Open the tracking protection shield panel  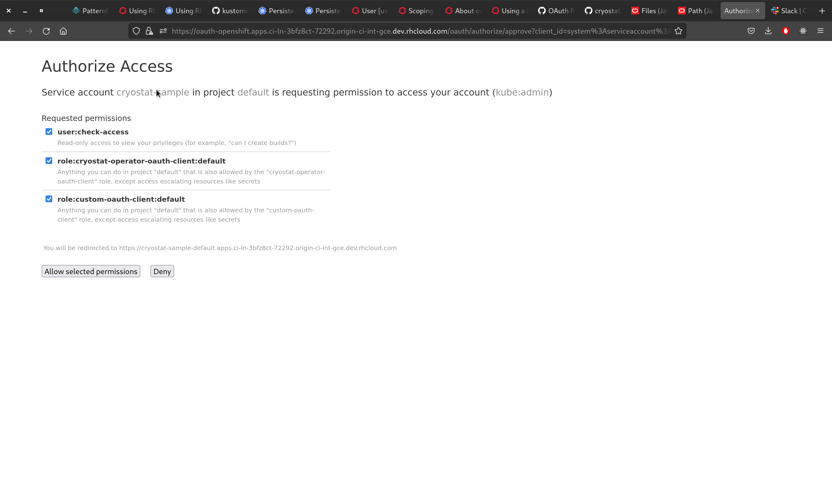coord(136,31)
